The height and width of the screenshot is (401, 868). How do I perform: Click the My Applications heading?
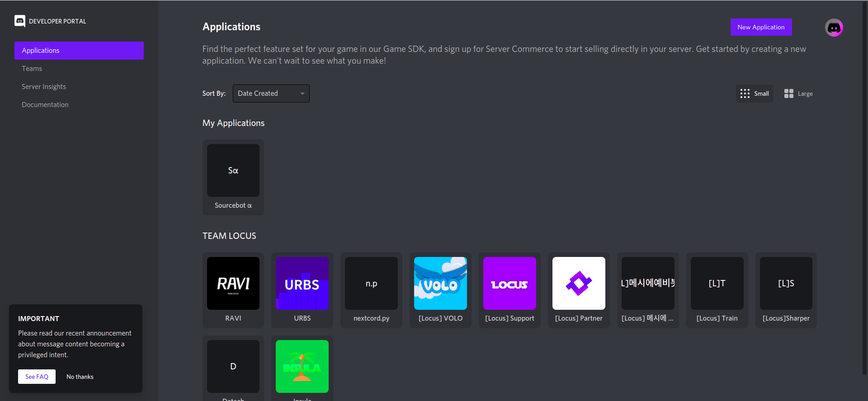coord(233,123)
